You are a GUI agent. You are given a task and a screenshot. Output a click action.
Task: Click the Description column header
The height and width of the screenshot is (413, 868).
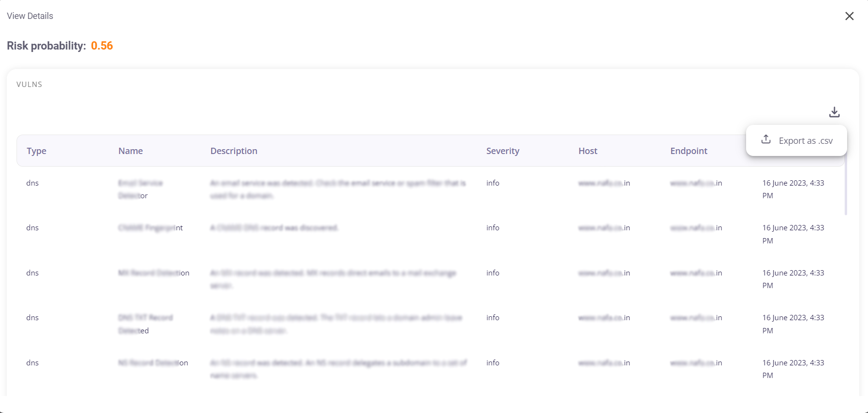tap(234, 151)
